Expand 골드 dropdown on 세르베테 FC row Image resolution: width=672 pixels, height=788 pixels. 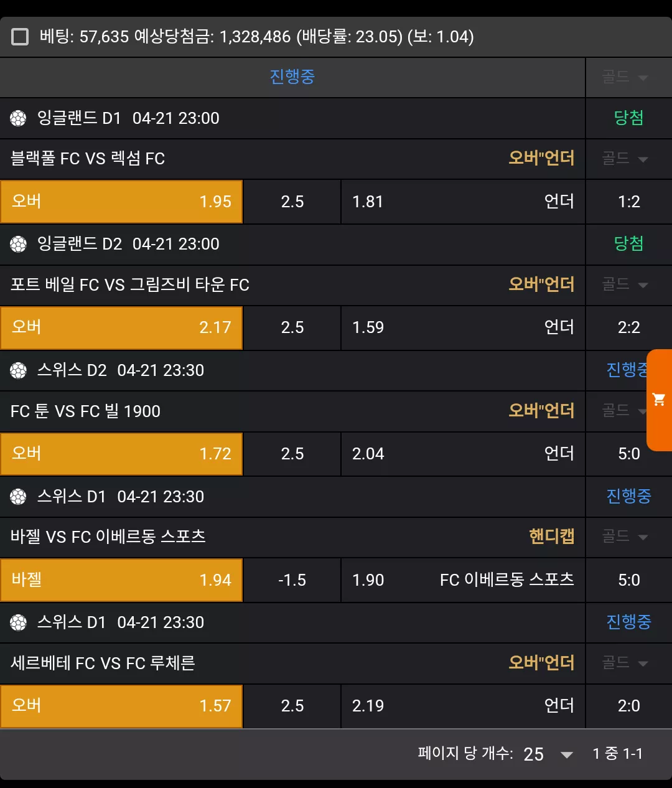pos(625,663)
